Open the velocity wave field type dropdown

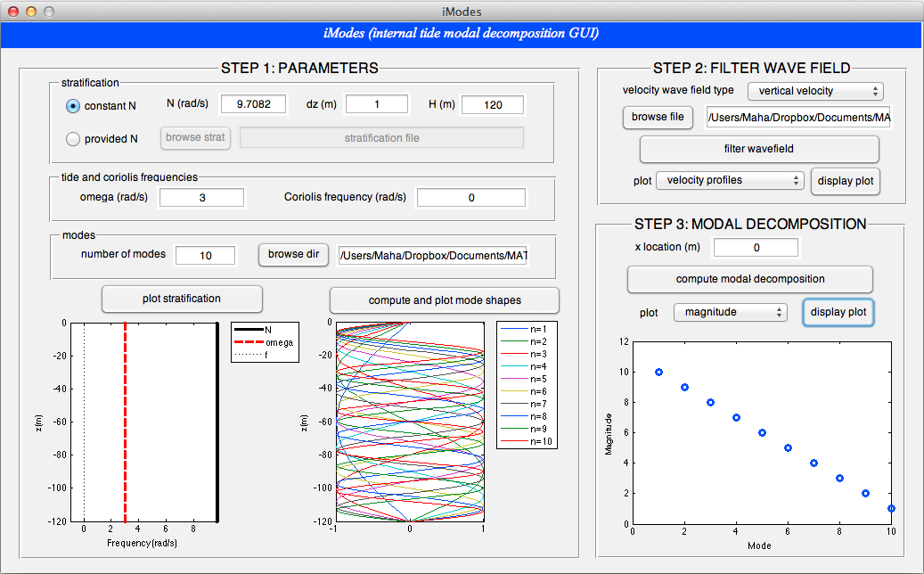(815, 91)
